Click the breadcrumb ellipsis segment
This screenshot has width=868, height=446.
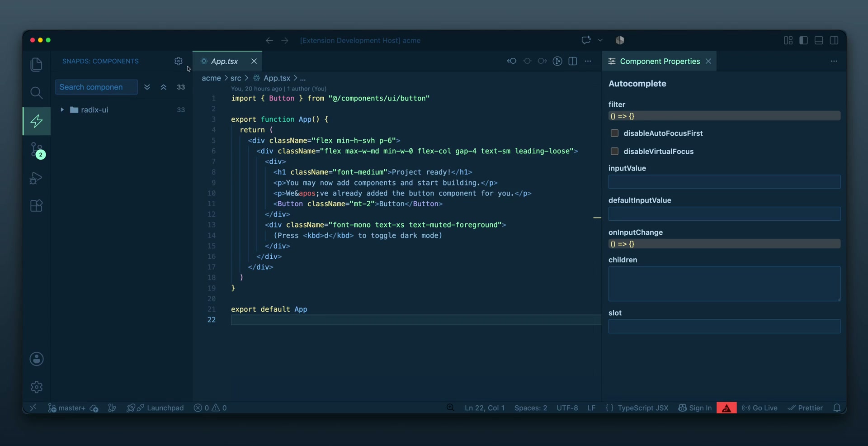[x=303, y=78]
